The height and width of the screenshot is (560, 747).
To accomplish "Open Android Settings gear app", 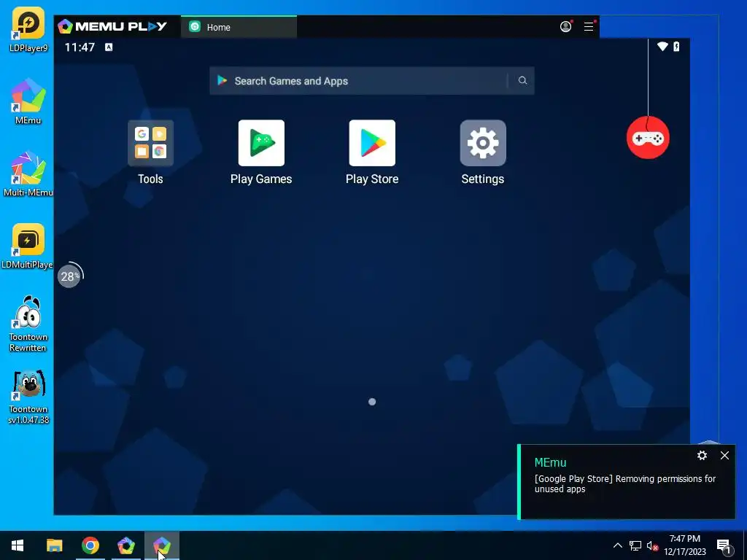I will click(x=483, y=143).
